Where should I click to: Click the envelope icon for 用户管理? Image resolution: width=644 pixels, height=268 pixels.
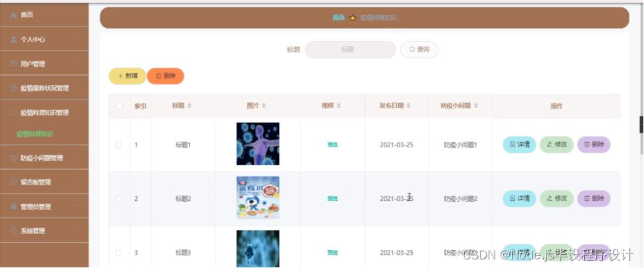click(x=13, y=64)
